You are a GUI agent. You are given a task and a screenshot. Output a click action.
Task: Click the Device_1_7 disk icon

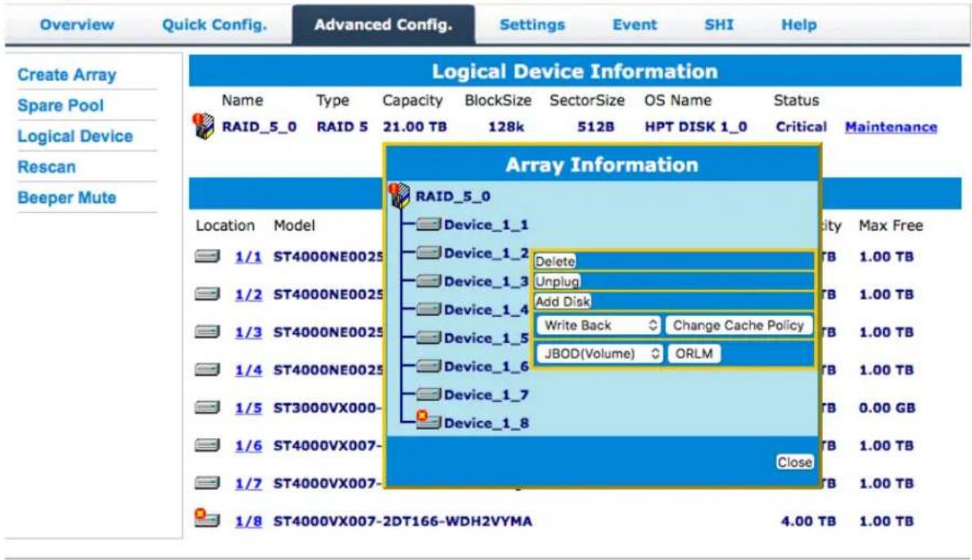click(x=428, y=394)
